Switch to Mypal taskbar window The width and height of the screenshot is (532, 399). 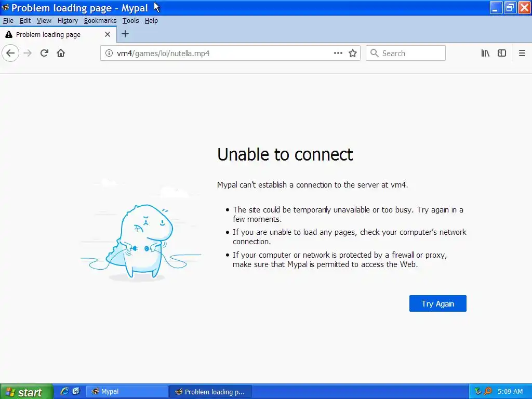pyautogui.click(x=127, y=392)
